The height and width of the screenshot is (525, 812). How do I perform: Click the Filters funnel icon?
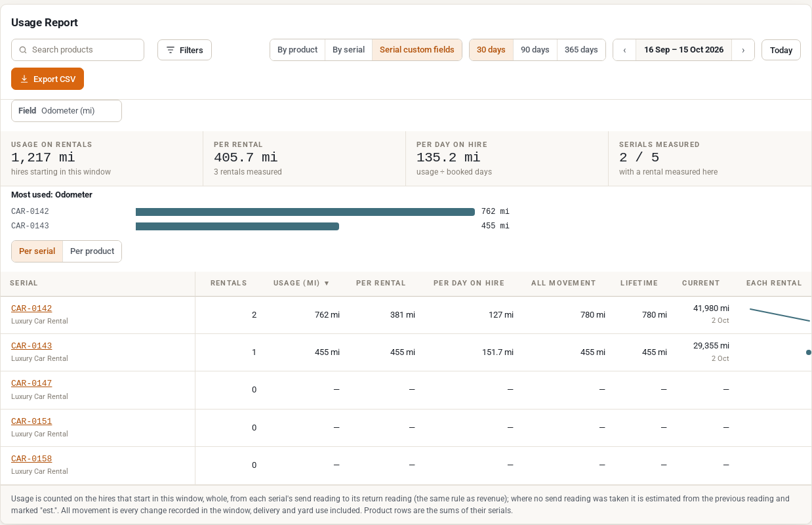171,50
